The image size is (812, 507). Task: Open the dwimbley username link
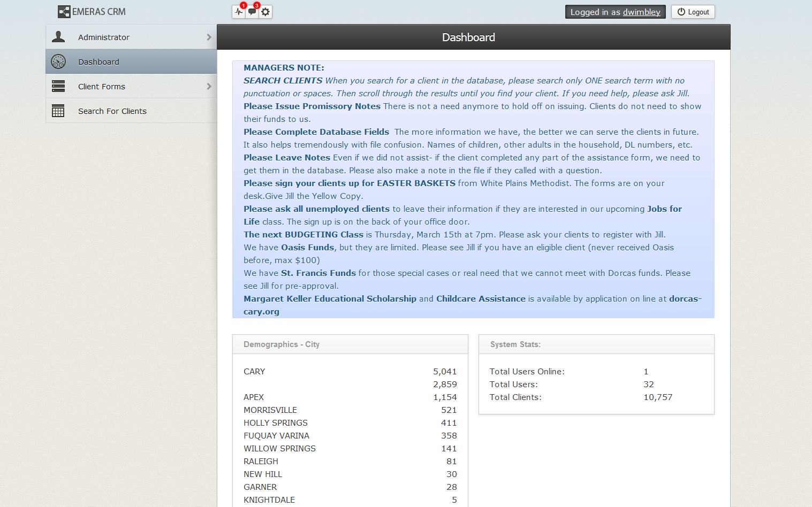click(x=641, y=12)
